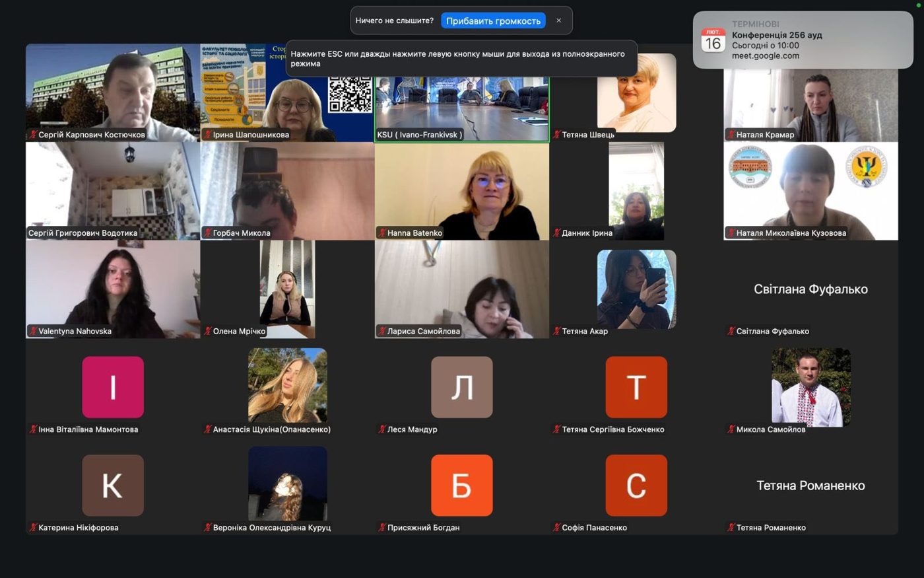Click muted mic icon beside Тетяна Романенко

pos(731,528)
